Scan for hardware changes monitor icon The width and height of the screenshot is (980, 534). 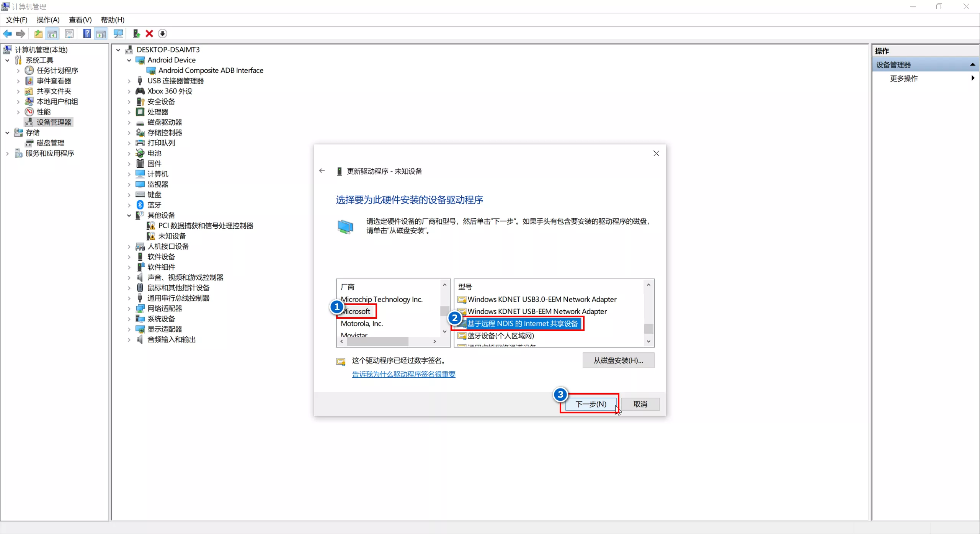118,34
